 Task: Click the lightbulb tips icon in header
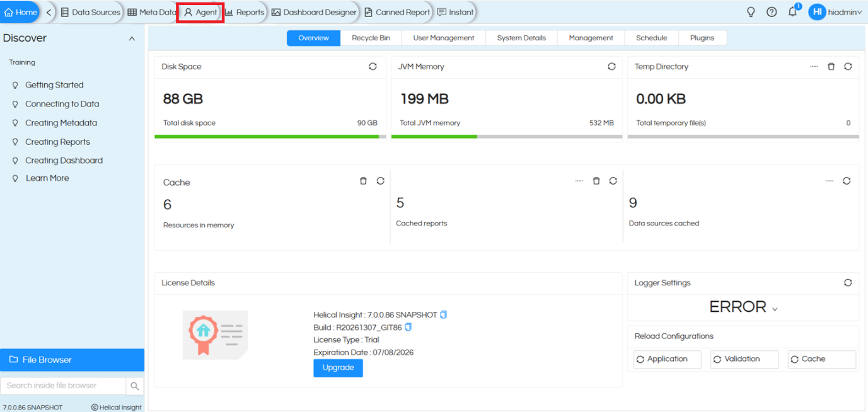pos(751,12)
